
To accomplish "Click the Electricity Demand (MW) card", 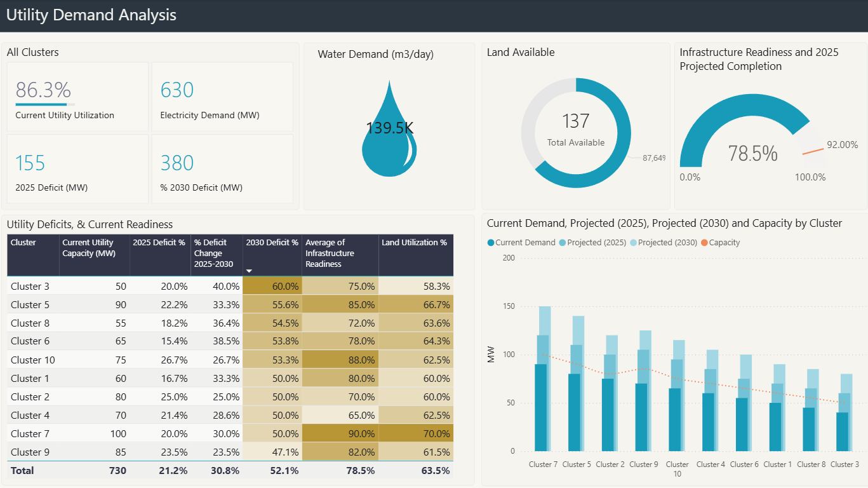I will coord(222,97).
